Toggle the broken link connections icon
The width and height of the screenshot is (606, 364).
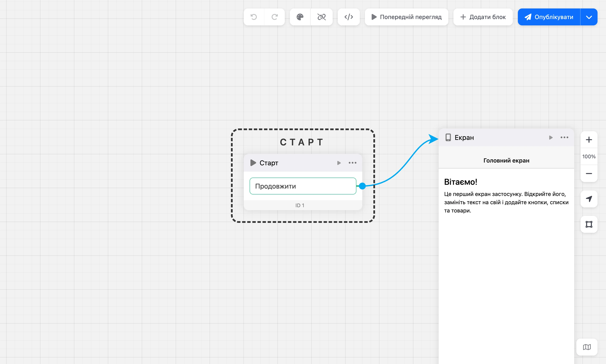(321, 17)
